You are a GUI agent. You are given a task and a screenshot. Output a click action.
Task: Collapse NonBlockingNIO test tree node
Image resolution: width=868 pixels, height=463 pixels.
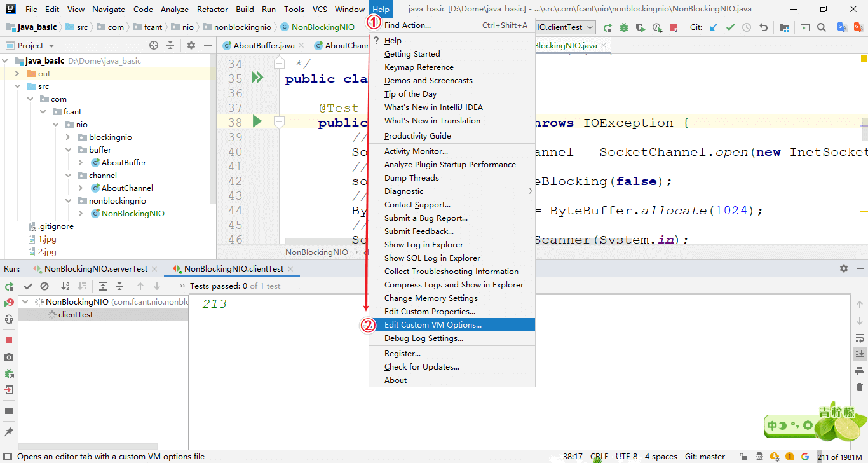coord(25,302)
